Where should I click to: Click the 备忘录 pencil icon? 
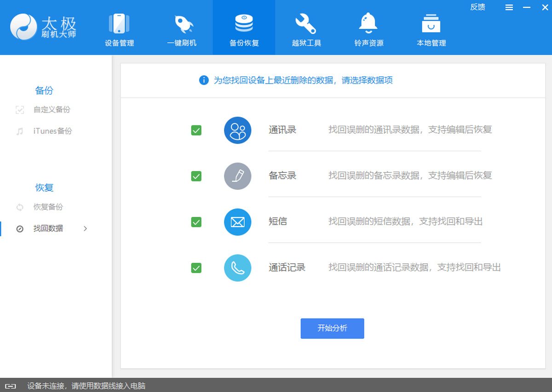237,176
